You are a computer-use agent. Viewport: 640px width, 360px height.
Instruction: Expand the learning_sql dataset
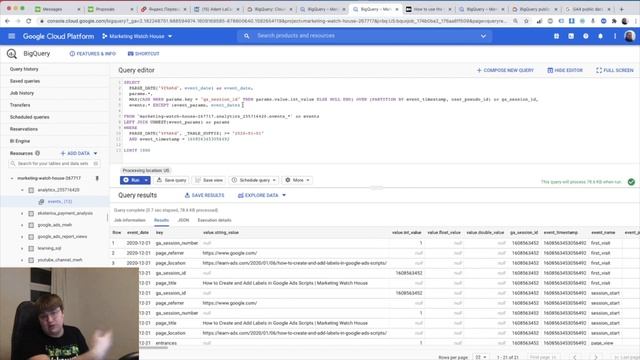[x=22, y=249]
